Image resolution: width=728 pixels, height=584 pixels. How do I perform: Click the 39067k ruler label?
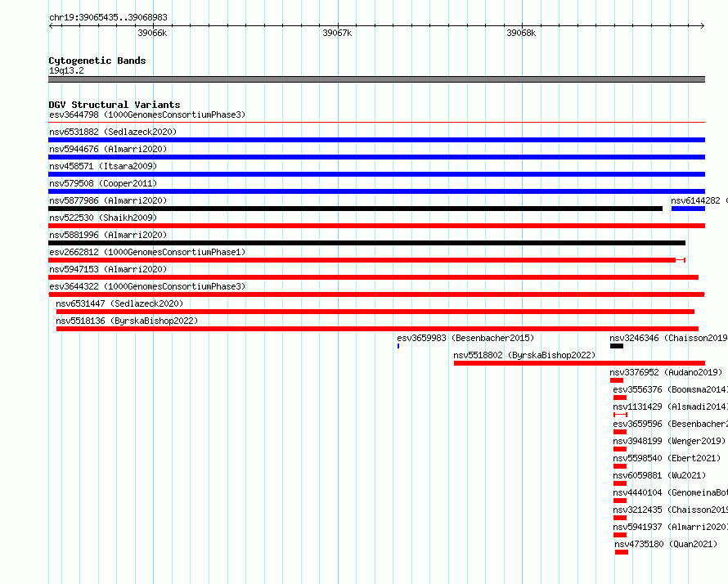337,33
